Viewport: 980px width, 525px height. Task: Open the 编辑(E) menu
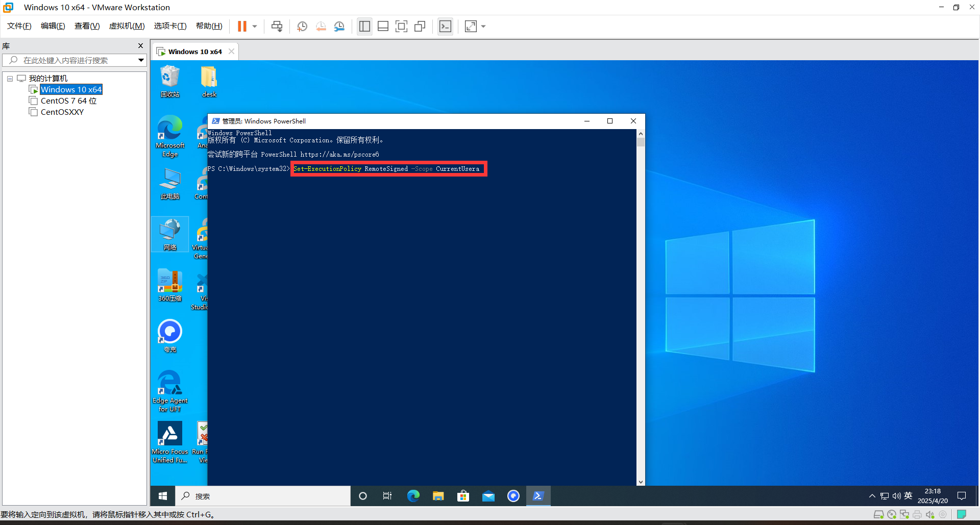53,26
